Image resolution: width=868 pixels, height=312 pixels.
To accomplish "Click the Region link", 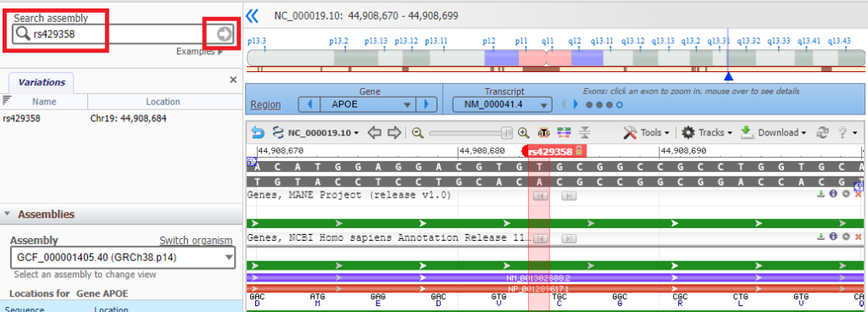I will [265, 104].
